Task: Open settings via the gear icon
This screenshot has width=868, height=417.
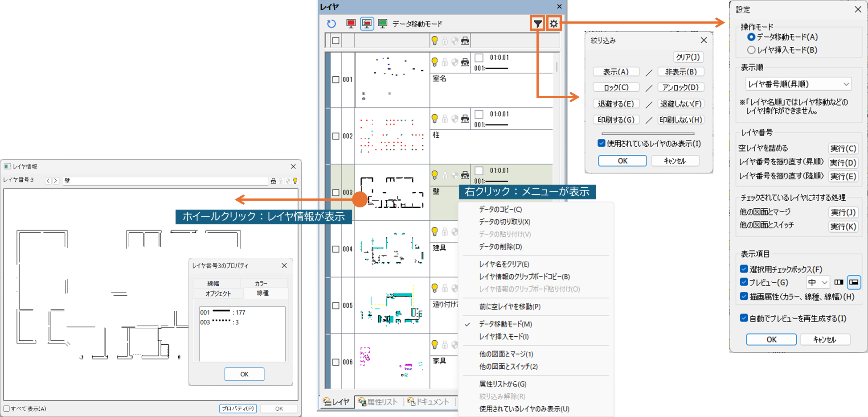Action: click(553, 24)
